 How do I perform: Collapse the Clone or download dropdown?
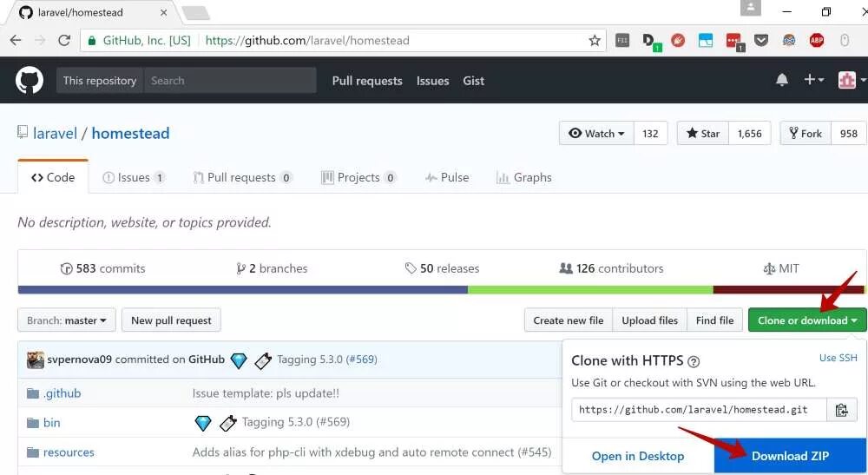[x=806, y=320]
